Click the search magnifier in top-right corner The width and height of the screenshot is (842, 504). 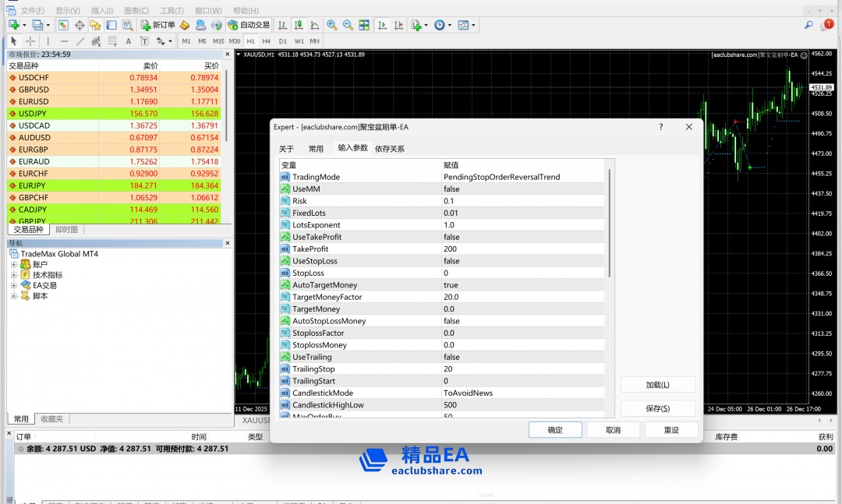tap(808, 25)
